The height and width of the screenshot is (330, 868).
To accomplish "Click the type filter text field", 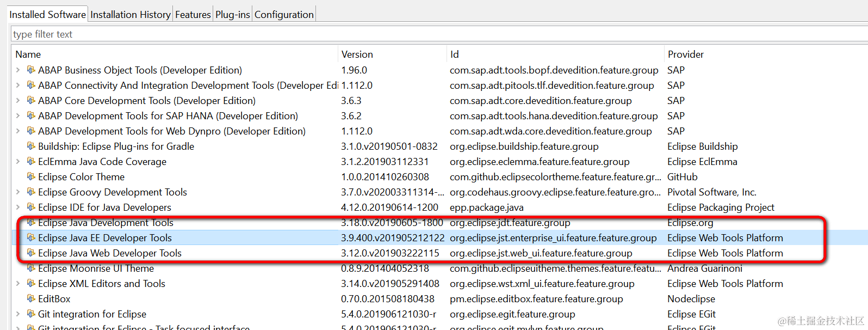I will [x=439, y=34].
